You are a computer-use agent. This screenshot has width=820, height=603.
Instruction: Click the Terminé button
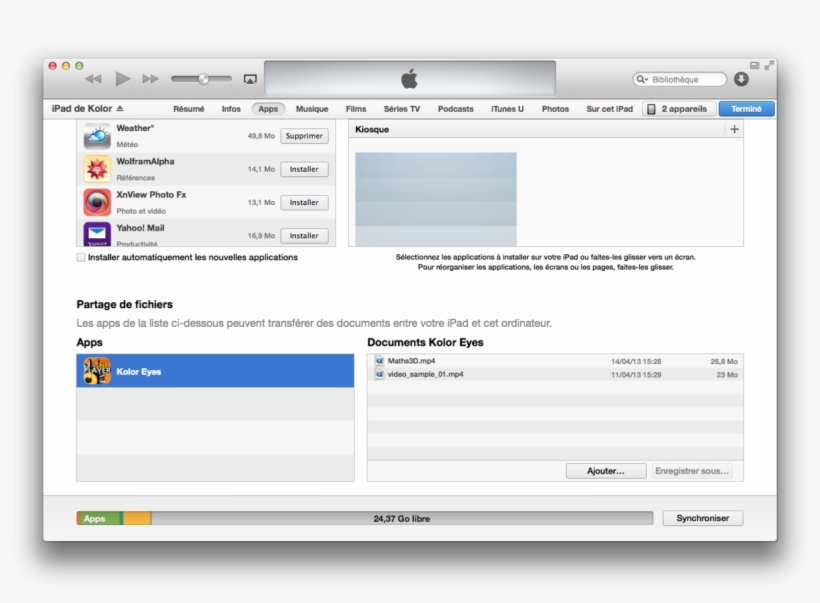click(x=746, y=109)
